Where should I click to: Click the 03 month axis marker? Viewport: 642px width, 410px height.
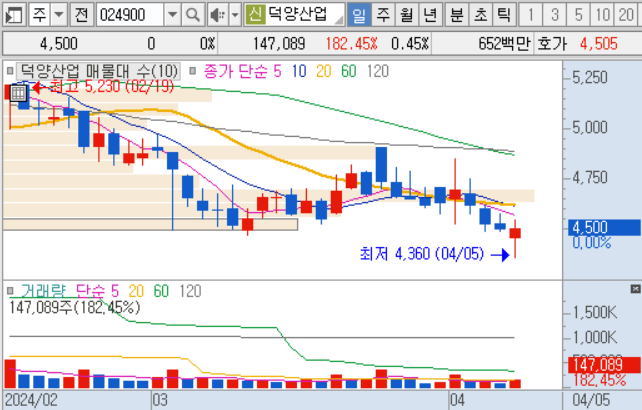[x=160, y=400]
